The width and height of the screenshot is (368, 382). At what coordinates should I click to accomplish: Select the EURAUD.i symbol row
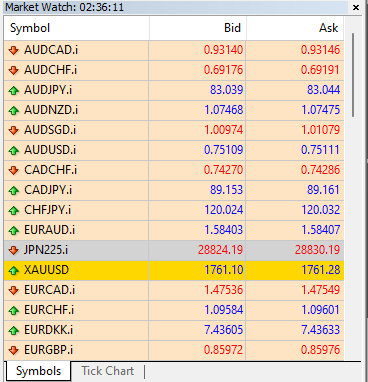pos(174,230)
